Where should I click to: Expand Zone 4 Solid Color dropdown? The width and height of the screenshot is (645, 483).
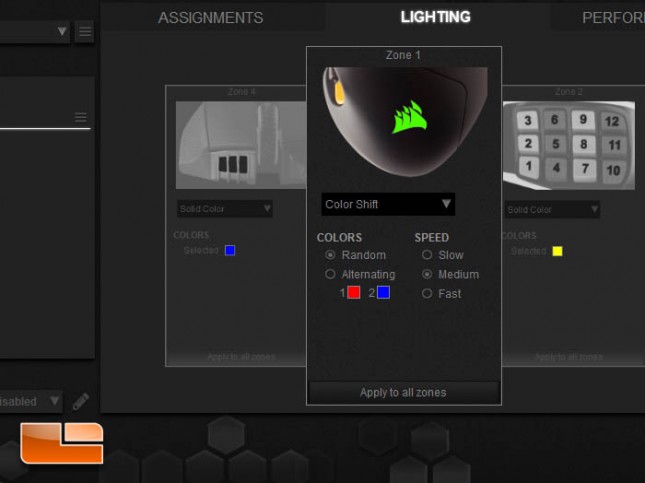[225, 209]
